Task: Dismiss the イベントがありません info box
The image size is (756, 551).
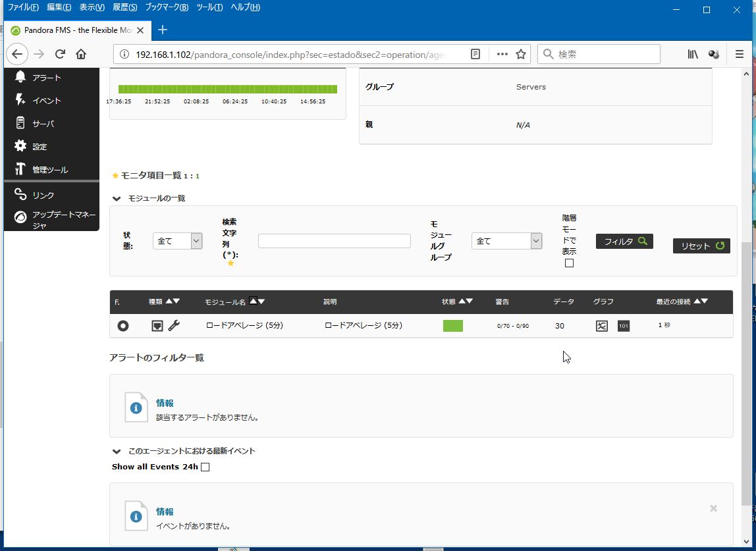Action: pyautogui.click(x=714, y=508)
